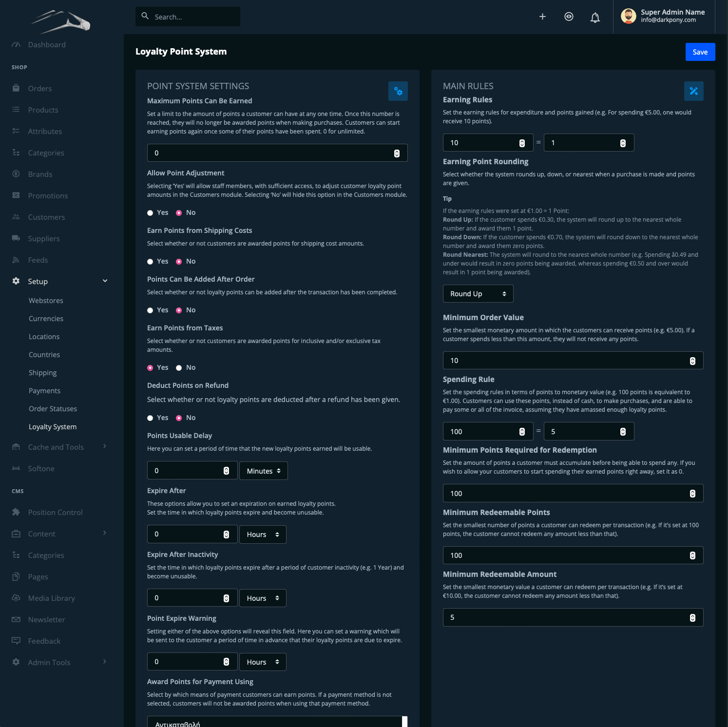
Task: Click the plus add icon in header
Action: 542,17
